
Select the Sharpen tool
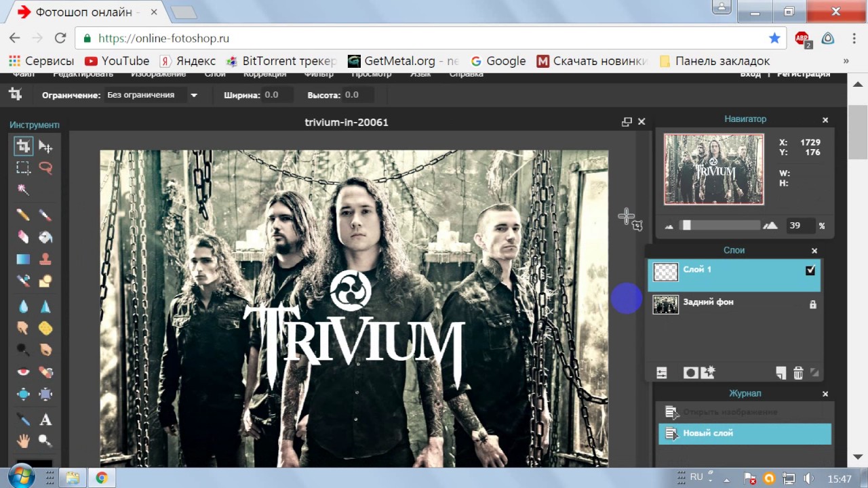point(45,306)
